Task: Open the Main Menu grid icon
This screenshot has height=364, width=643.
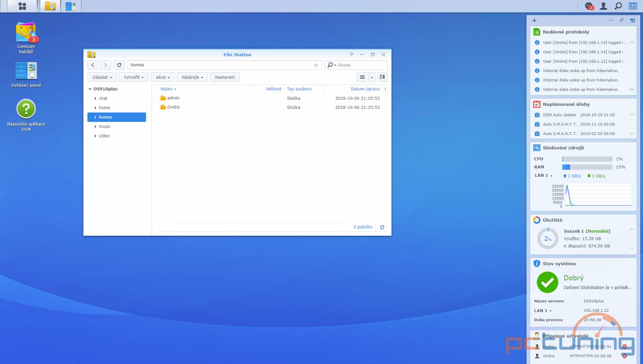Action: coord(22,6)
